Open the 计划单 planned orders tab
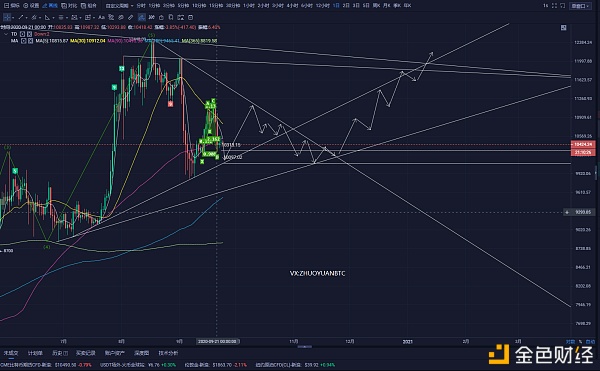 pyautogui.click(x=35, y=353)
